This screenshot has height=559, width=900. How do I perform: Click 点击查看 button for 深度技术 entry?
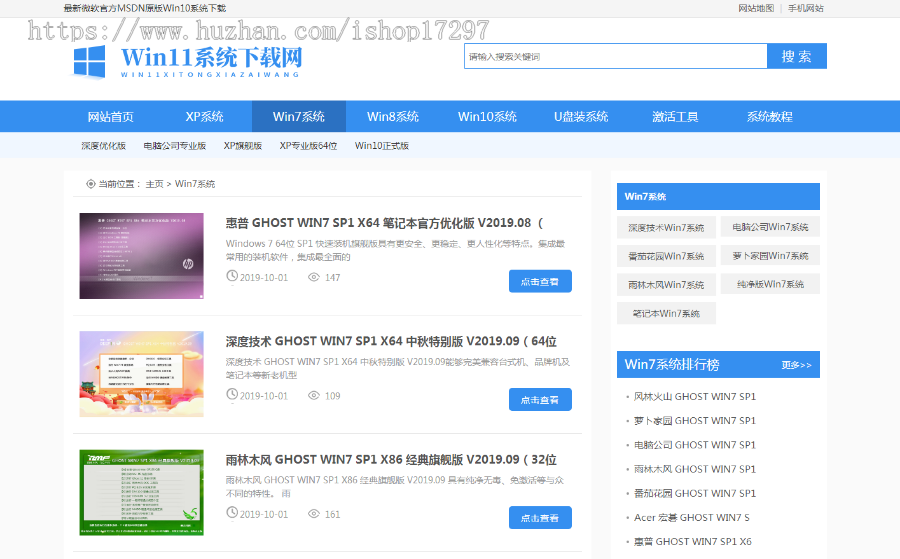(540, 399)
